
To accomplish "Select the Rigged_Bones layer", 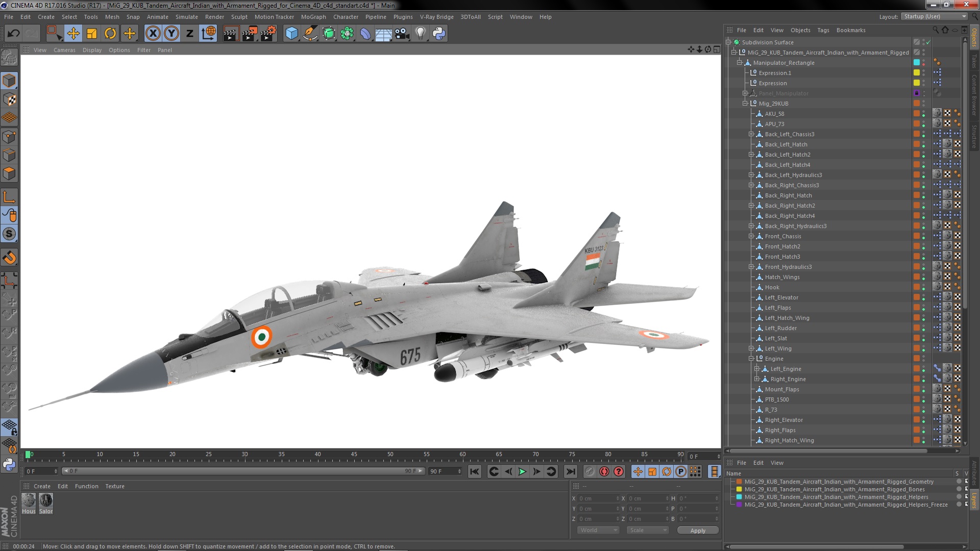I will pos(834,489).
